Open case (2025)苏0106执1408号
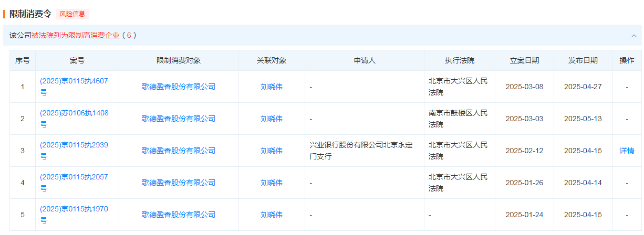Screen dimensions: 644x235 [x=74, y=119]
